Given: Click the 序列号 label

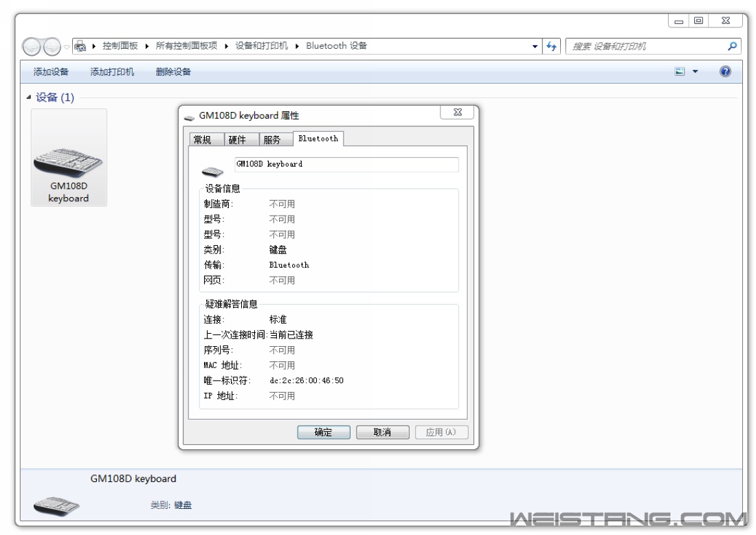Looking at the screenshot, I should (x=219, y=350).
